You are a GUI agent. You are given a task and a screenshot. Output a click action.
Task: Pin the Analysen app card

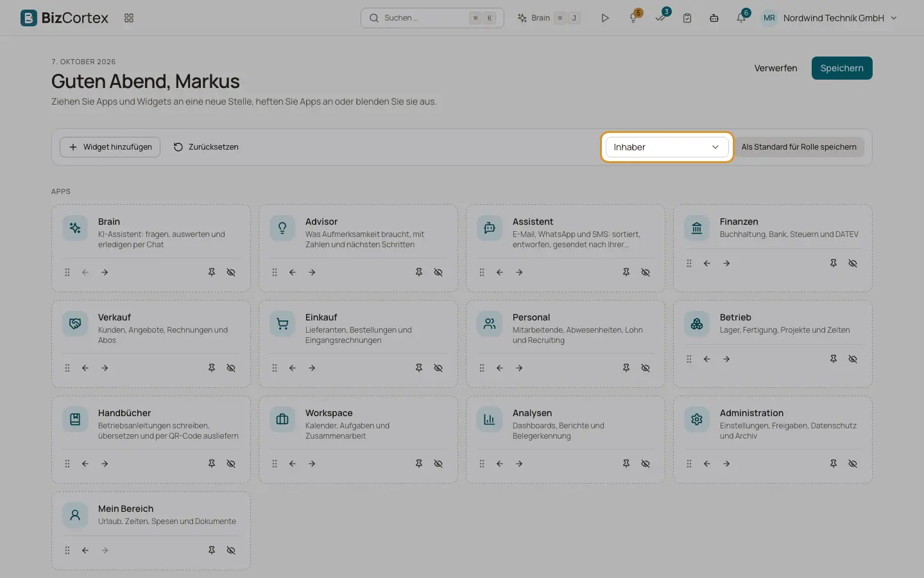coord(626,464)
